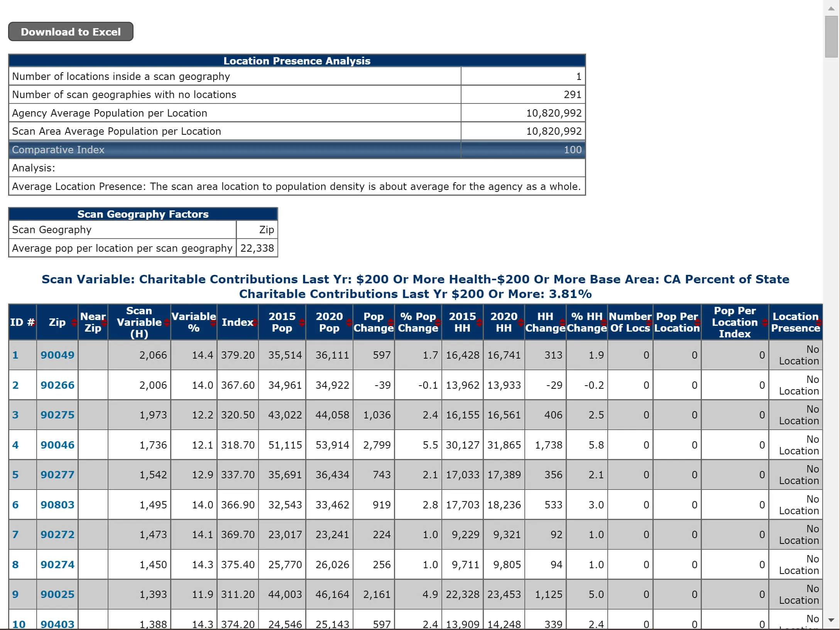Click the scrollbar up arrow
The image size is (840, 630).
[831, 7]
